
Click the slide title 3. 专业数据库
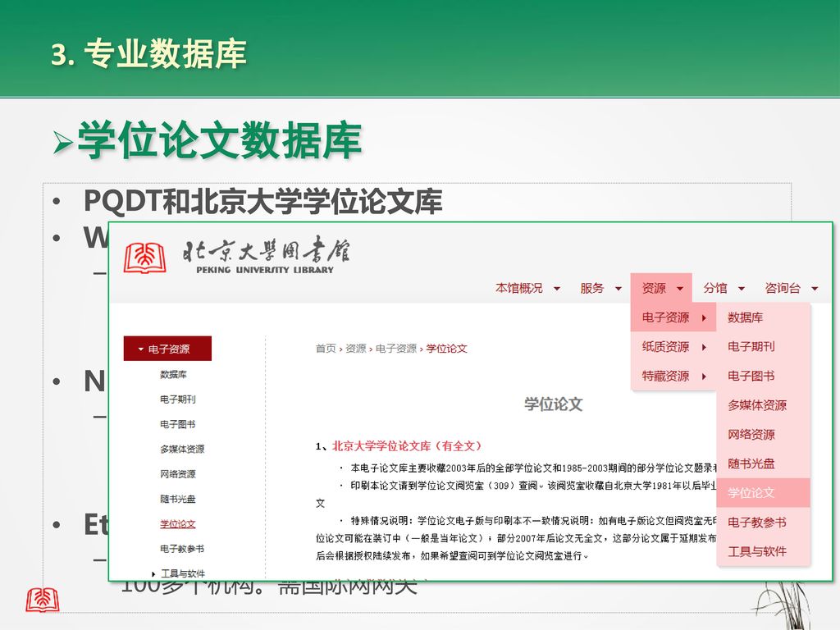coord(149,53)
